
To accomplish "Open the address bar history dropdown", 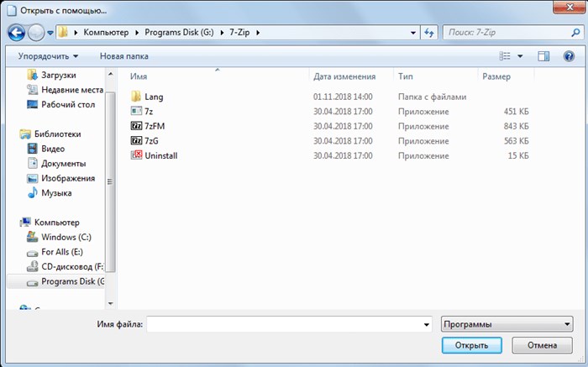I will point(413,33).
